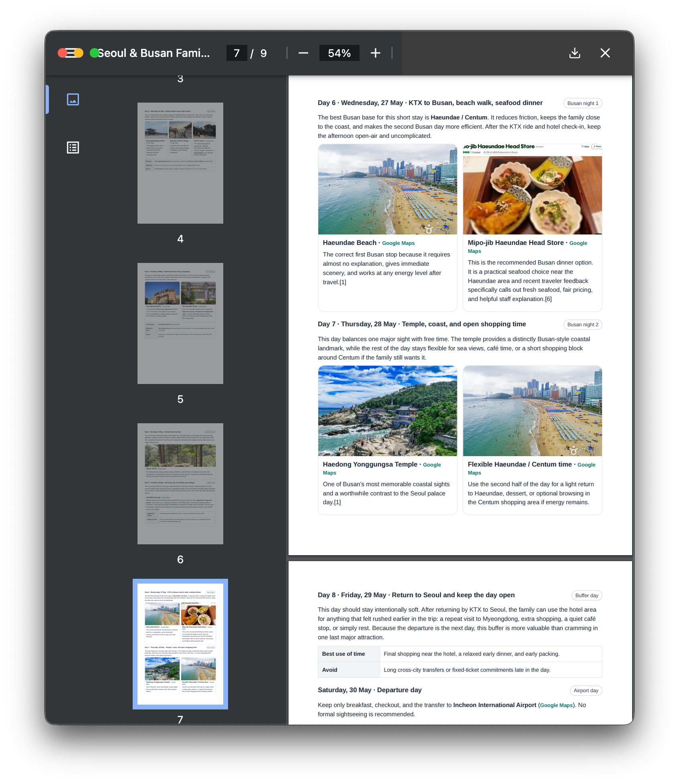Select the highlighted page 7 thumbnail

pos(180,644)
